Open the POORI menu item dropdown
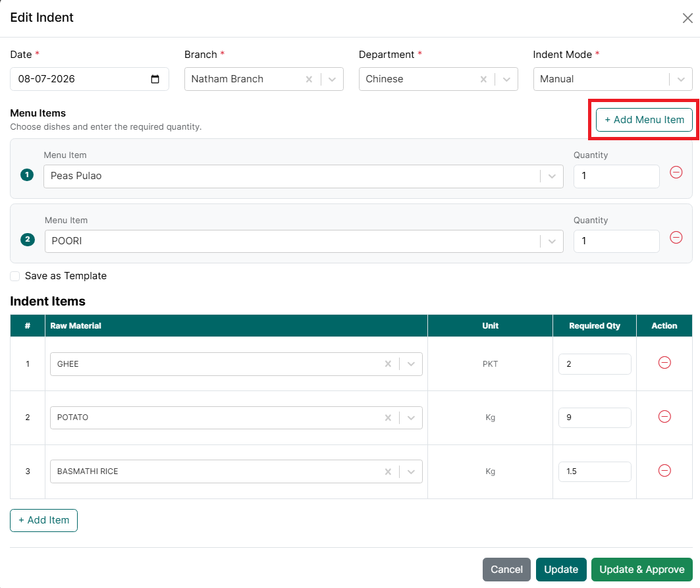This screenshot has height=588, width=700. [552, 242]
